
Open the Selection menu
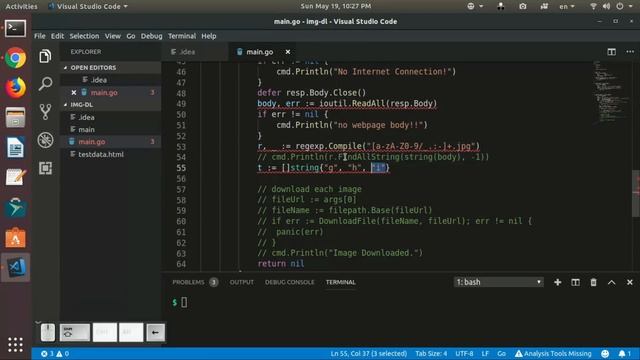(84, 36)
